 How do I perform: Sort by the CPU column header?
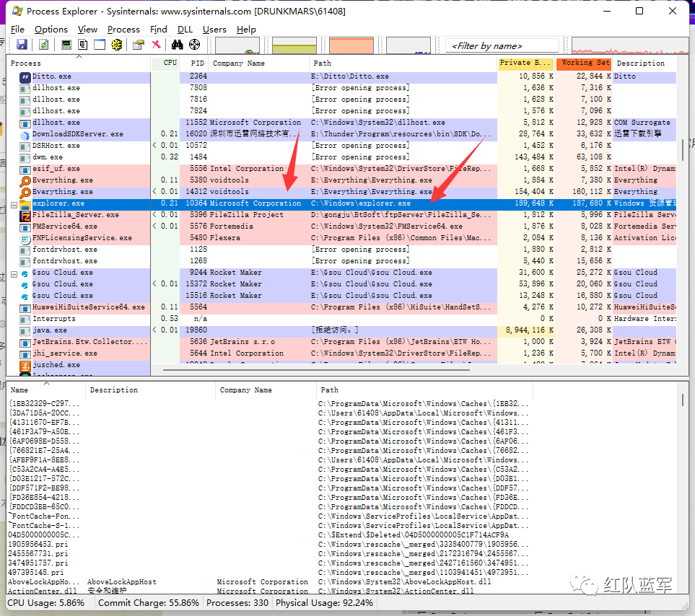click(x=165, y=63)
